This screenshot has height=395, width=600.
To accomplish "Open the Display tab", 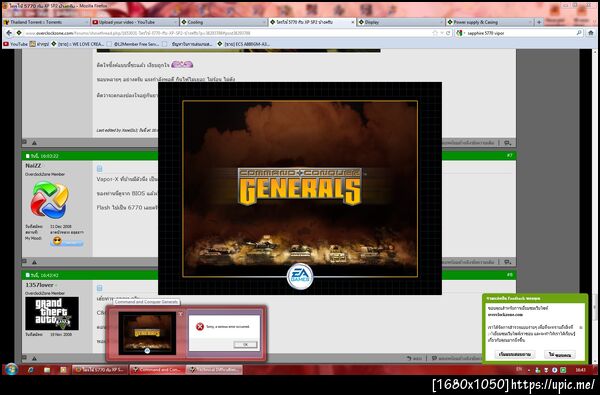I will point(401,22).
